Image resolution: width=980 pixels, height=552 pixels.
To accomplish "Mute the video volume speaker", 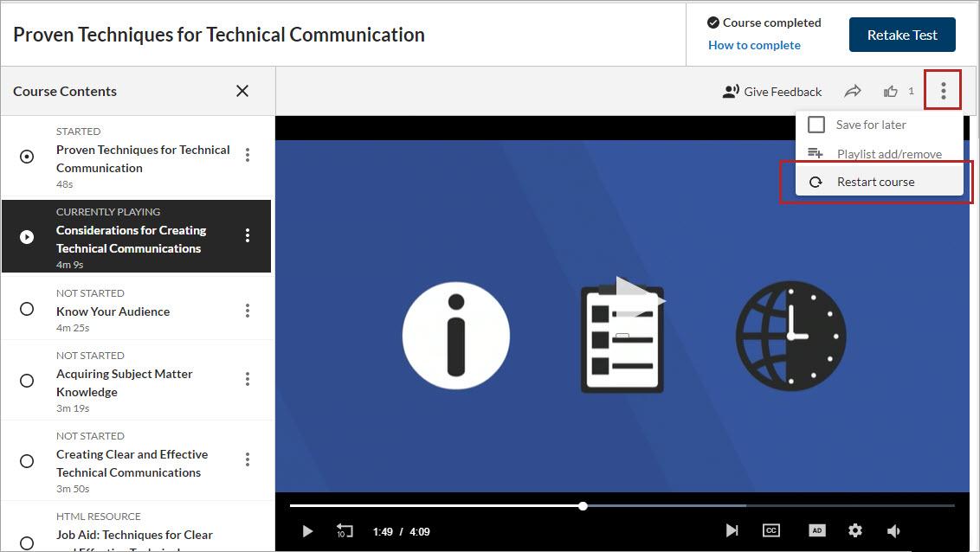I will (x=894, y=530).
